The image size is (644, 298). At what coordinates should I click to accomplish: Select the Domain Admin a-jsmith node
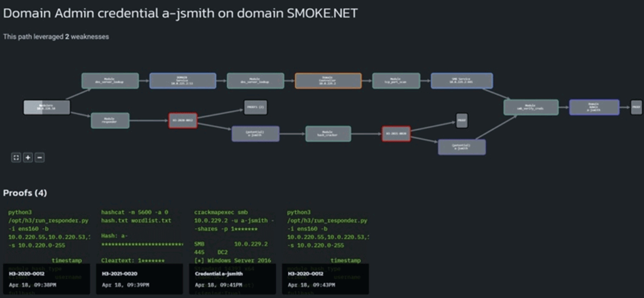593,108
